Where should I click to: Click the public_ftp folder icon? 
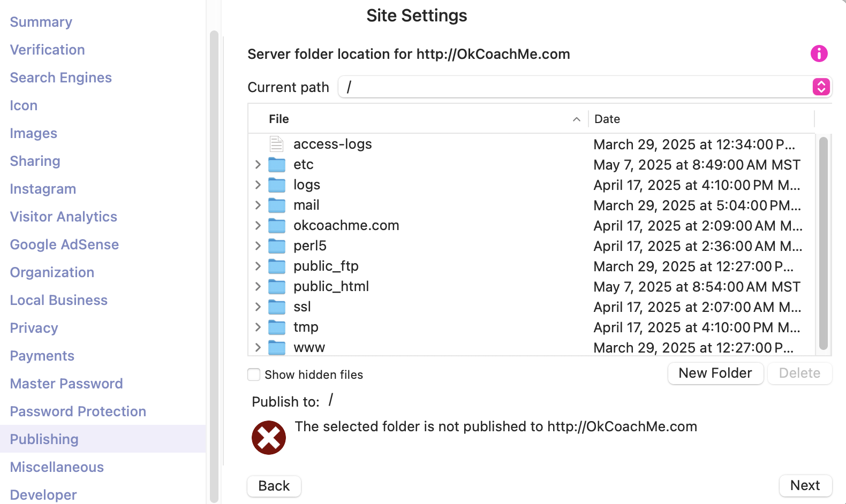pos(277,266)
